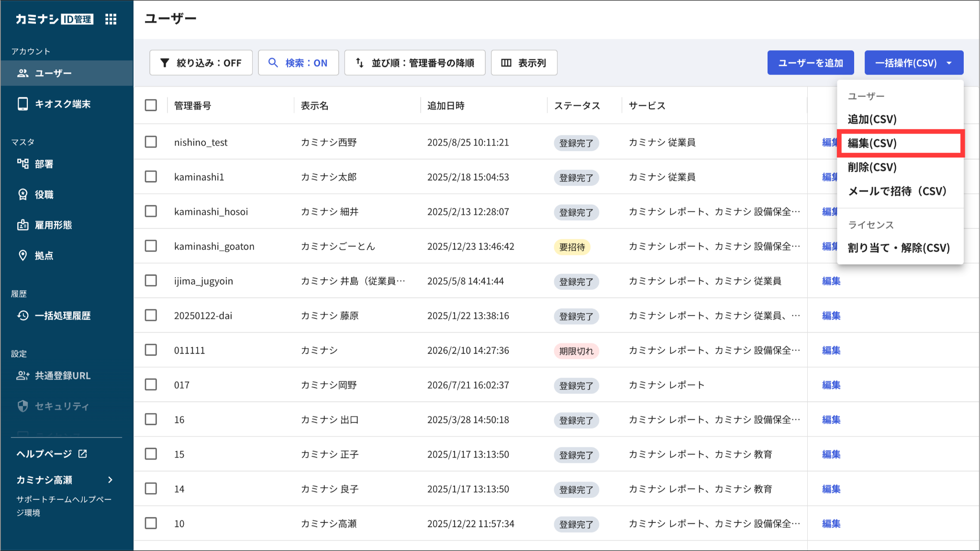This screenshot has width=980, height=551.
Task: Click the ヘルプページ external link icon
Action: [x=83, y=453]
